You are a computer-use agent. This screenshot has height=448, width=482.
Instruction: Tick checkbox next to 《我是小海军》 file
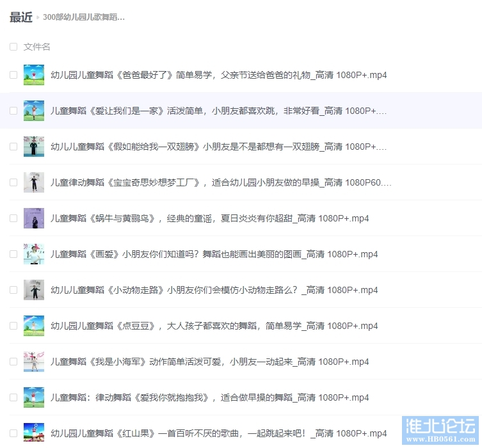click(13, 362)
